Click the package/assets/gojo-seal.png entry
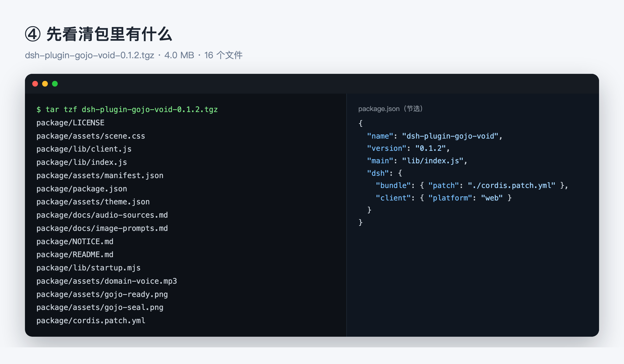The image size is (624, 364). (x=100, y=307)
